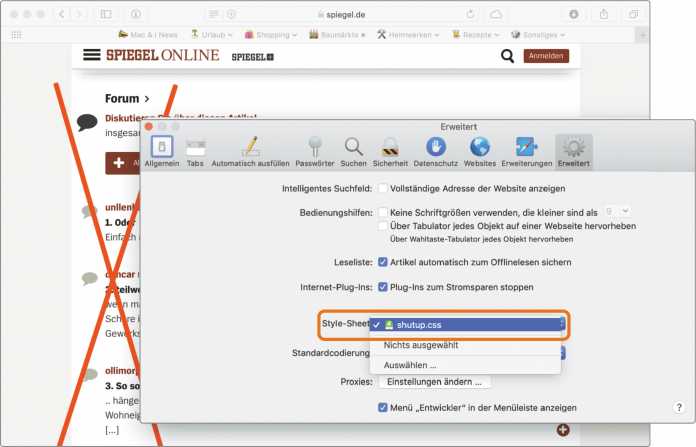
Task: Toggle Menü Entwickler in der Menüleiste
Action: point(383,407)
